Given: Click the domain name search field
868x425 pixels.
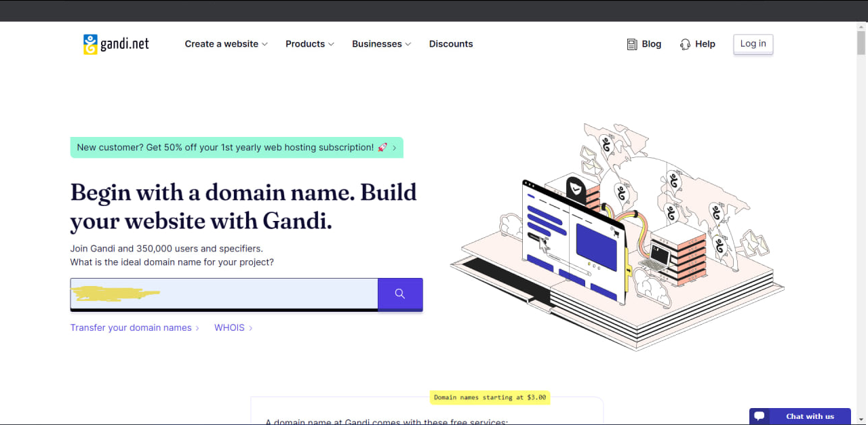Looking at the screenshot, I should point(224,294).
